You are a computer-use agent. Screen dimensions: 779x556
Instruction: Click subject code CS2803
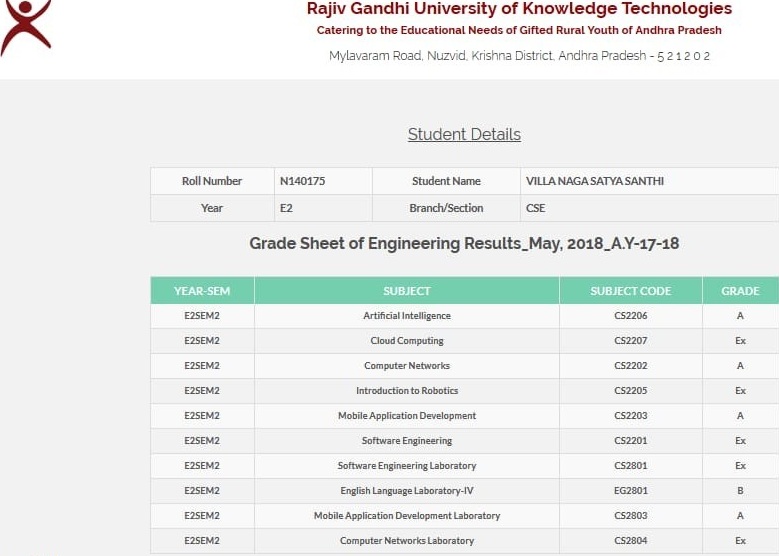point(631,516)
